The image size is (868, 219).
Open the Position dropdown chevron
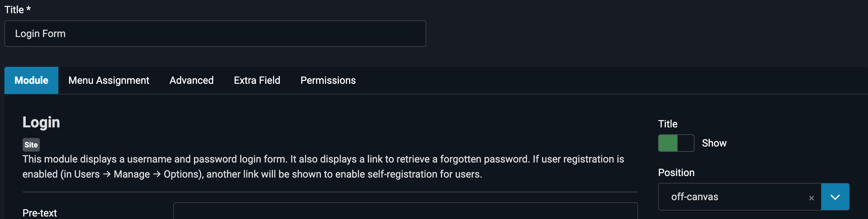click(x=835, y=197)
